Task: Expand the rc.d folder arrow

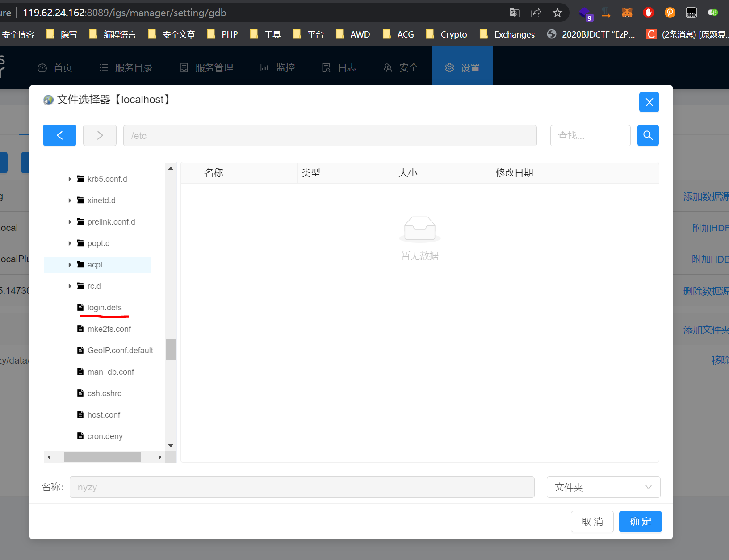Action: pyautogui.click(x=70, y=286)
